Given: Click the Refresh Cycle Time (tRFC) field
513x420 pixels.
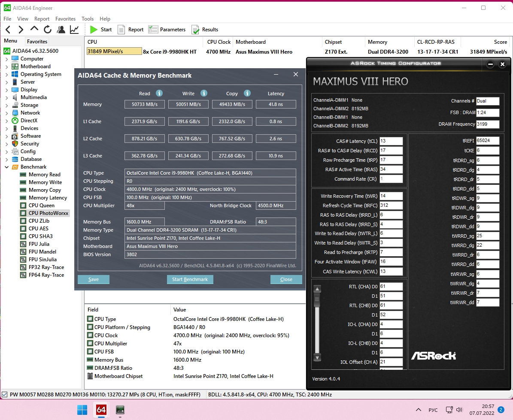Looking at the screenshot, I should 391,205.
